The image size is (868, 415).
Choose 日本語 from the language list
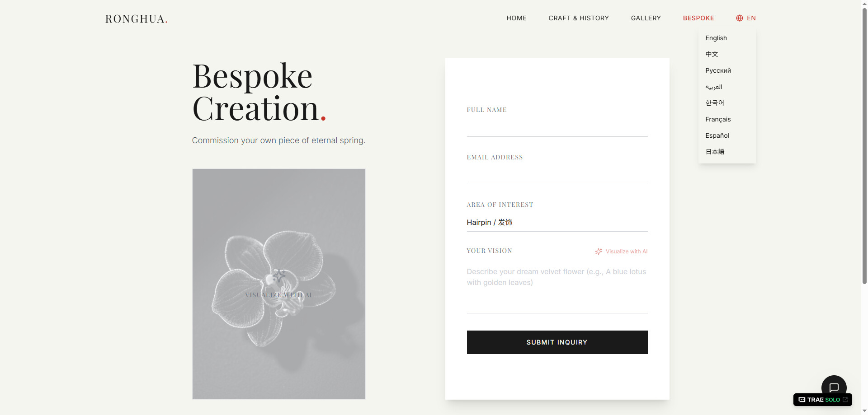pos(715,152)
